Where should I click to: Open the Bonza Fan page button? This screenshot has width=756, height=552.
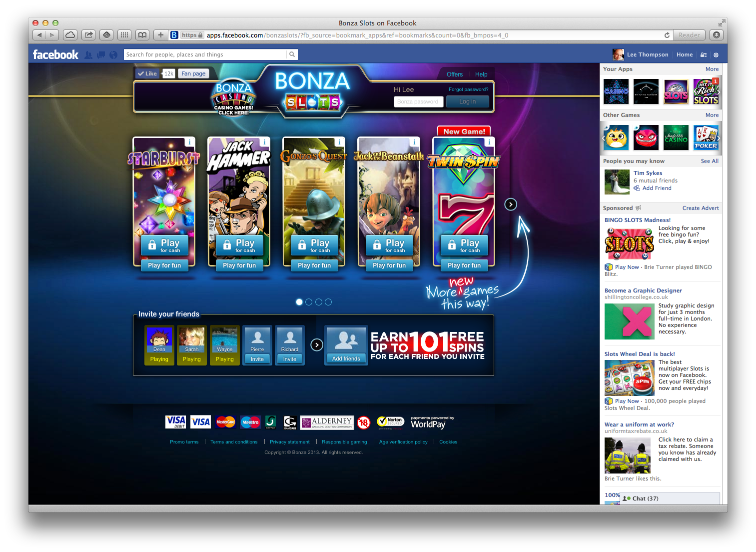click(x=193, y=73)
